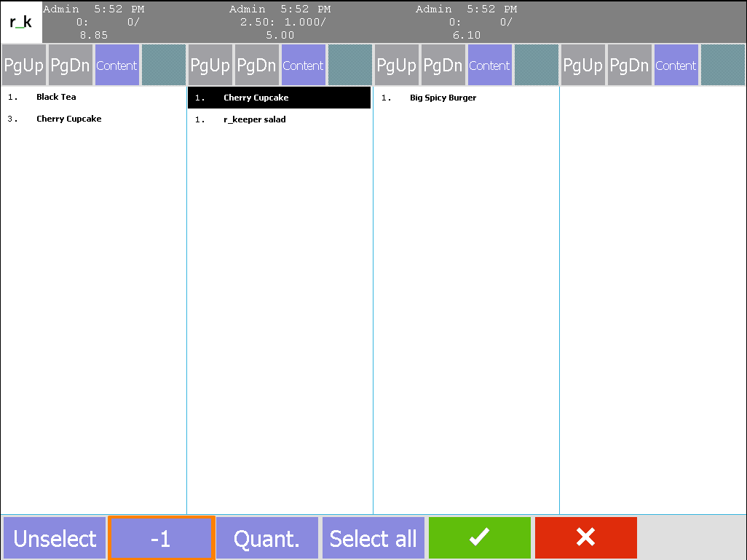Page down in the Big Spicy Burger column
The height and width of the screenshot is (560, 747).
[x=443, y=65]
